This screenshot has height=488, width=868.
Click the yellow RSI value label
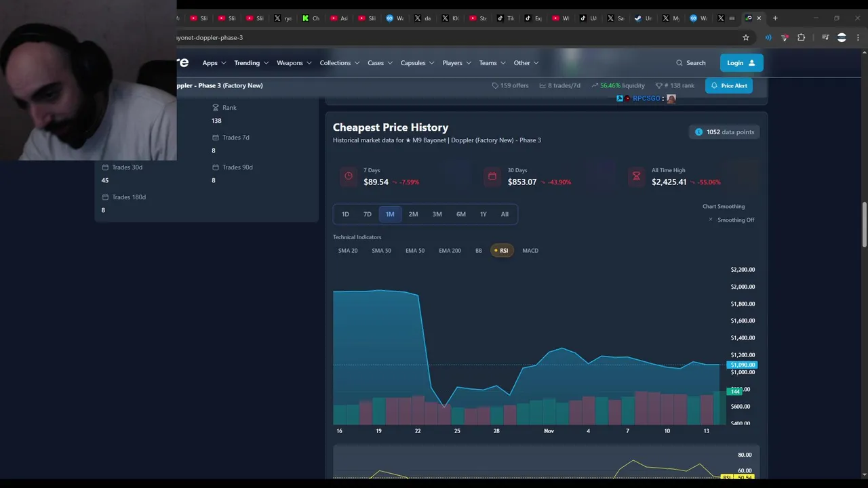click(x=738, y=477)
